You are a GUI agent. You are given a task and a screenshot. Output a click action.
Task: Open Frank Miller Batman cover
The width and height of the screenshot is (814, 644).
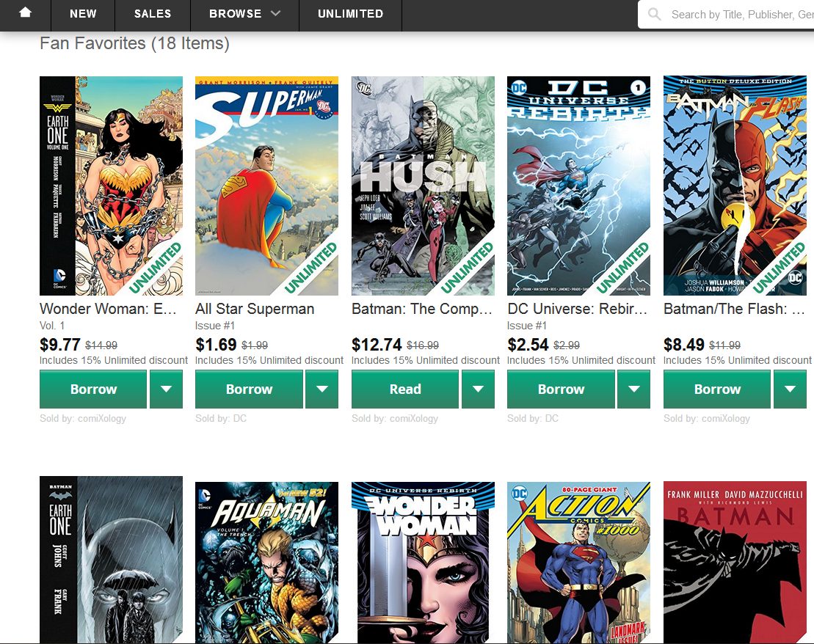pos(735,563)
